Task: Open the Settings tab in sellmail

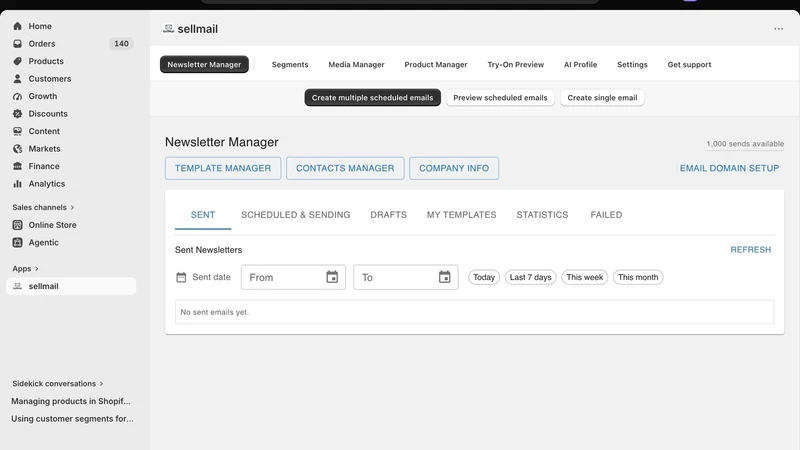Action: (x=632, y=64)
